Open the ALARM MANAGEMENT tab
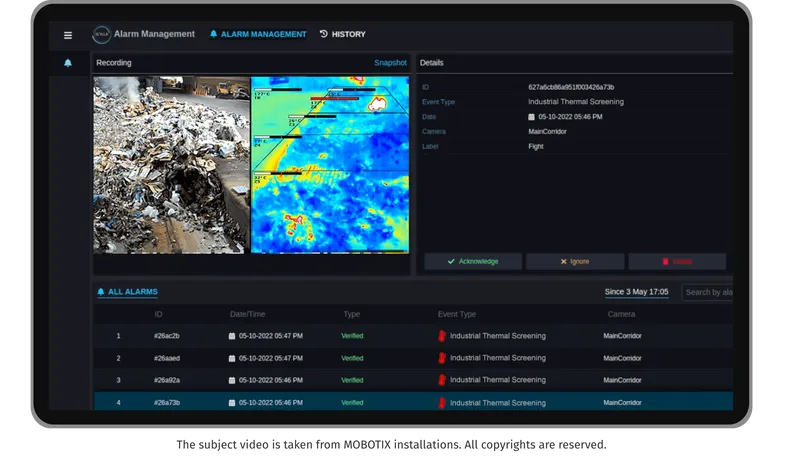 click(258, 34)
